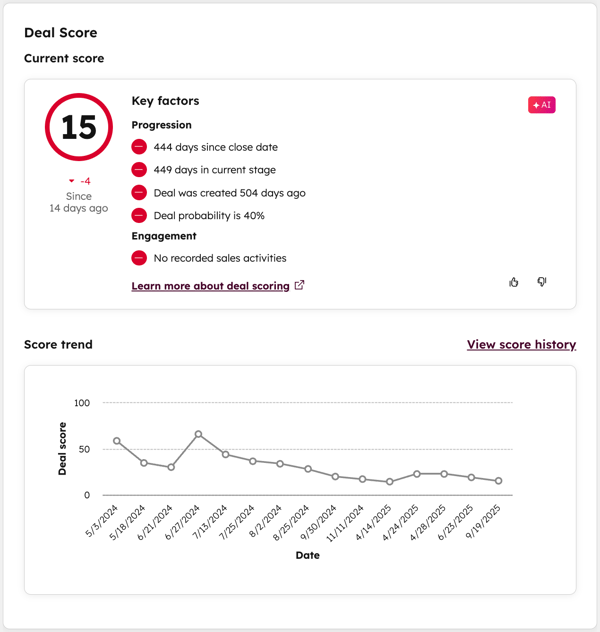Viewport: 600px width, 632px height.
Task: Click the thumbs up feedback icon
Action: pos(514,282)
